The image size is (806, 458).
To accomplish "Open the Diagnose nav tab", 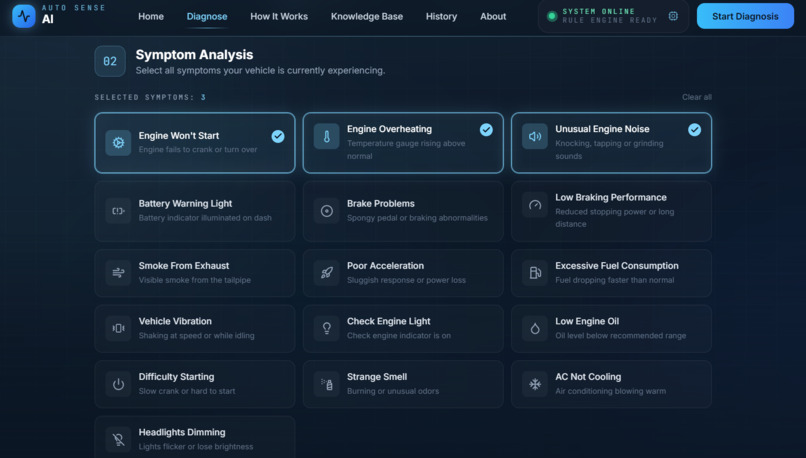I will point(207,16).
